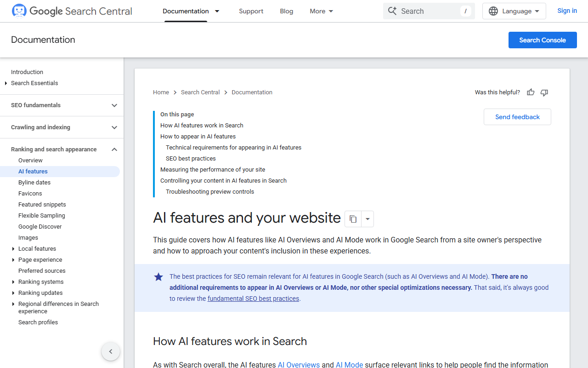Open the Documentation dropdown arrow

(217, 11)
